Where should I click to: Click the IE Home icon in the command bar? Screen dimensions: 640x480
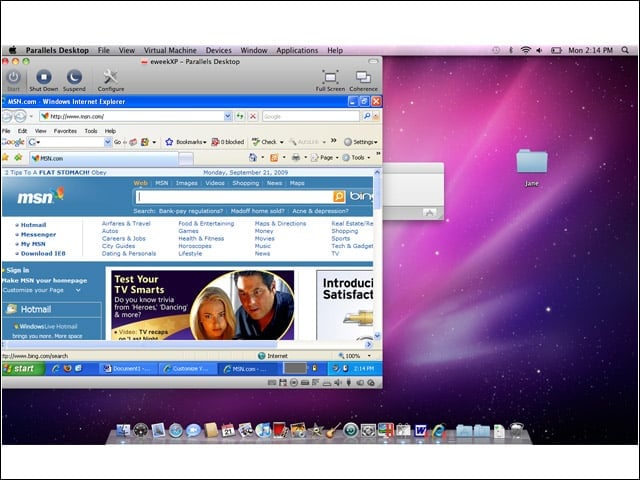[253, 158]
